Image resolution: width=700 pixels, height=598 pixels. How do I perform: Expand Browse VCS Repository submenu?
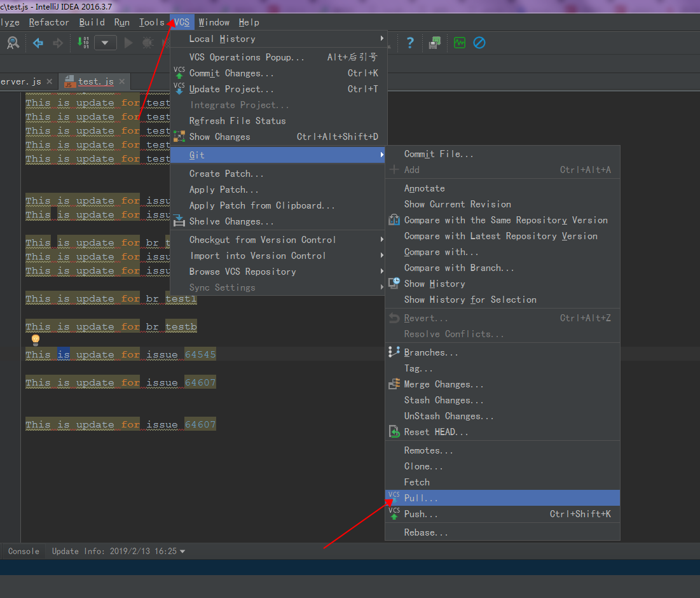coord(278,272)
